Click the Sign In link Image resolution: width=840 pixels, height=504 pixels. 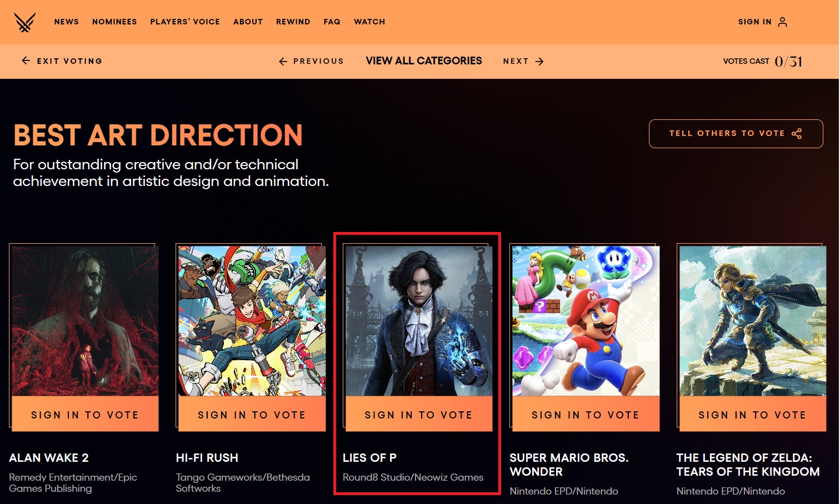pos(754,22)
